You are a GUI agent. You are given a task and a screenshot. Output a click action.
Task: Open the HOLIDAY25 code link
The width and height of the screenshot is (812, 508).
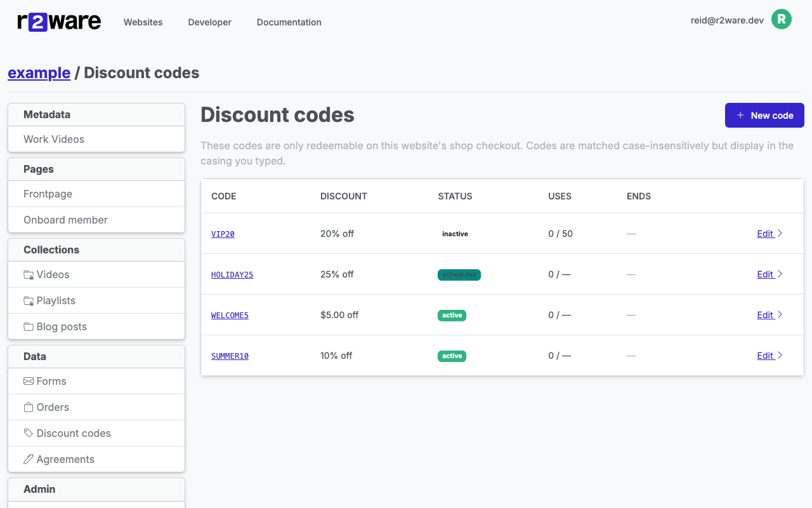tap(232, 275)
